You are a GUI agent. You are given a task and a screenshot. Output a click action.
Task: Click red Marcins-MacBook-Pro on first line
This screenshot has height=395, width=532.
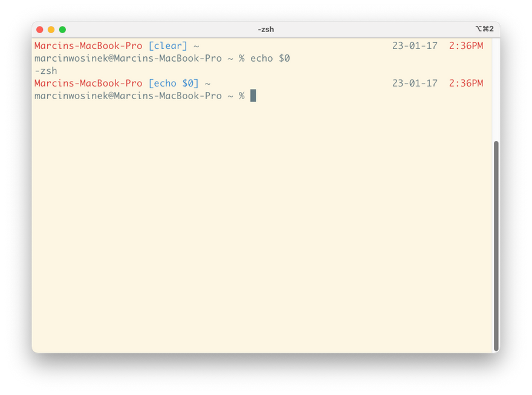click(x=88, y=46)
